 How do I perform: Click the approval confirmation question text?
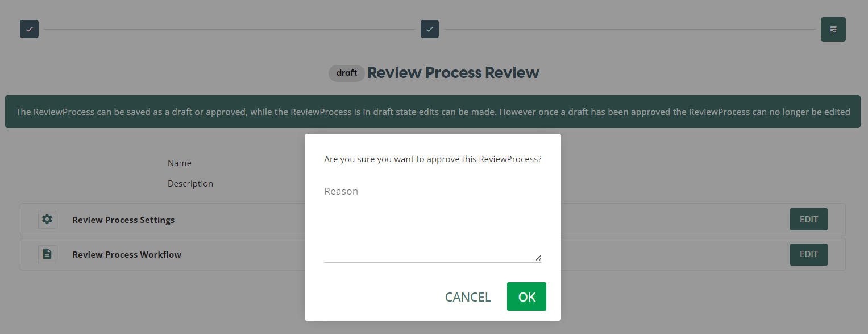(433, 159)
